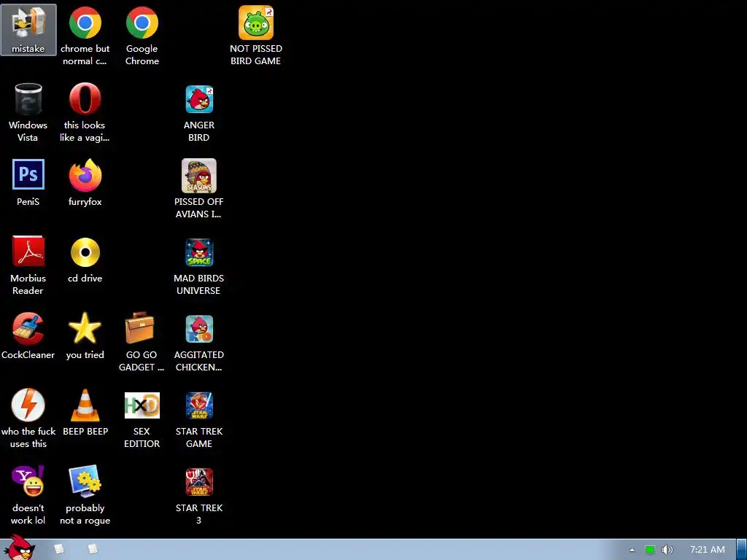Screen dimensions: 747x560
Task: Click the second pinned taskbar paper icon
Action: pyautogui.click(x=93, y=549)
